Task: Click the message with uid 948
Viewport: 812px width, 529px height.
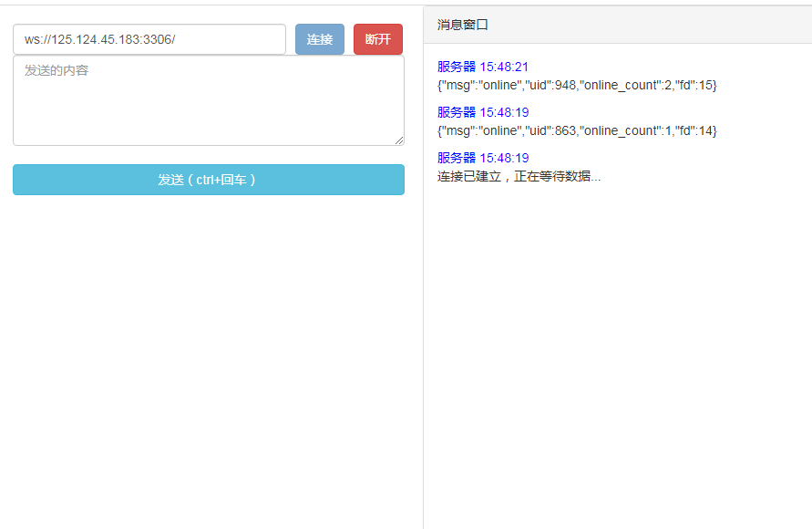Action: point(577,85)
